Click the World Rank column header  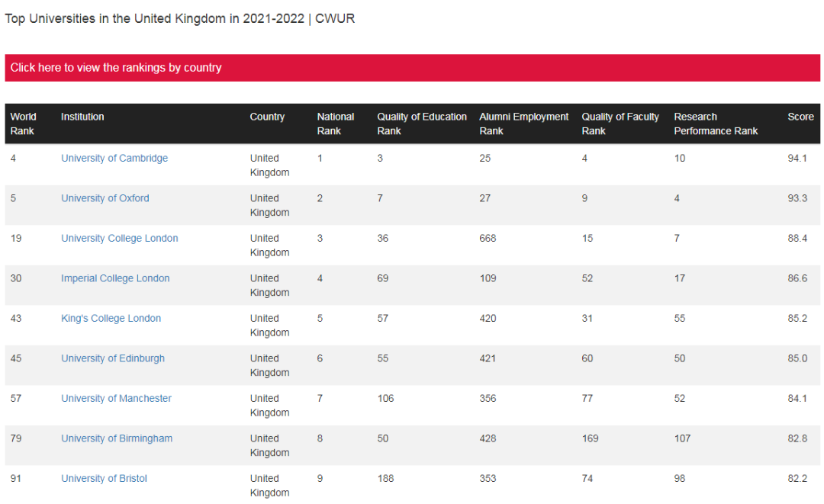[x=23, y=124]
